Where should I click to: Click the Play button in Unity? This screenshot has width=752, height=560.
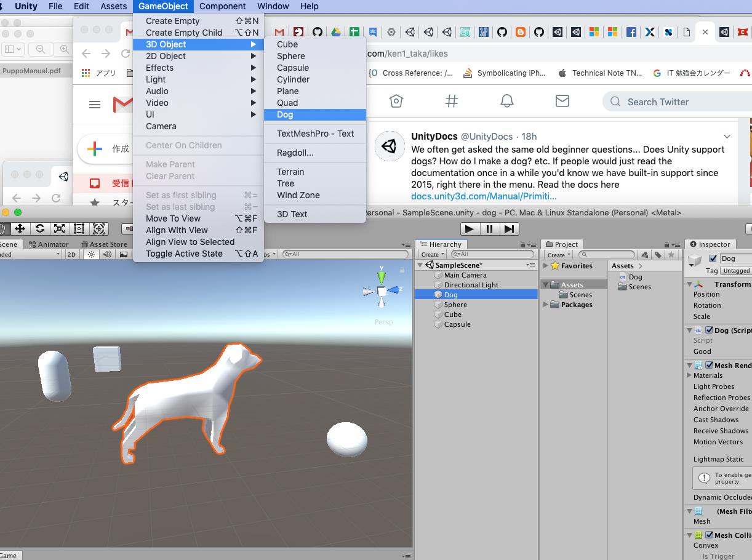tap(470, 229)
